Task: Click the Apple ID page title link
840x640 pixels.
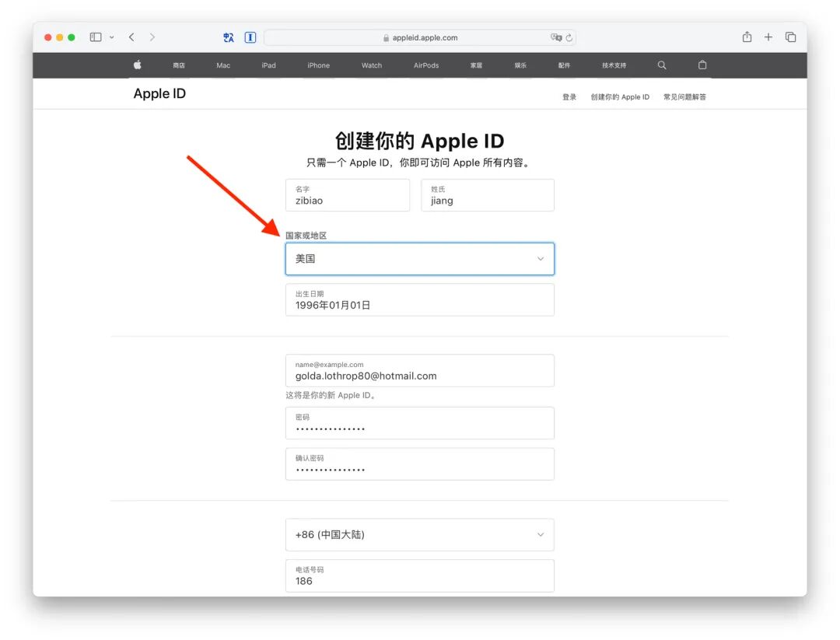Action: (159, 94)
